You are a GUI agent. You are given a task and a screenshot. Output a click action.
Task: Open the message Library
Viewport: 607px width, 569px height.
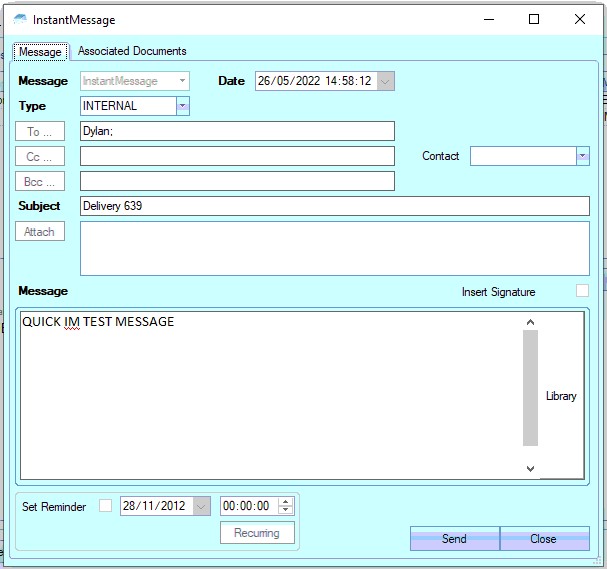[561, 396]
